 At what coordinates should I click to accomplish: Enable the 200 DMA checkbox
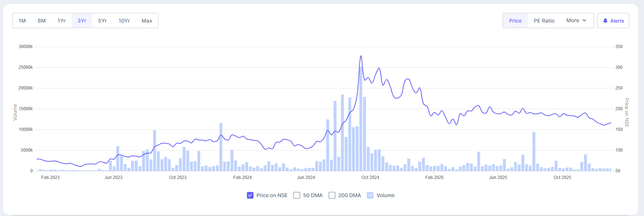coord(332,195)
